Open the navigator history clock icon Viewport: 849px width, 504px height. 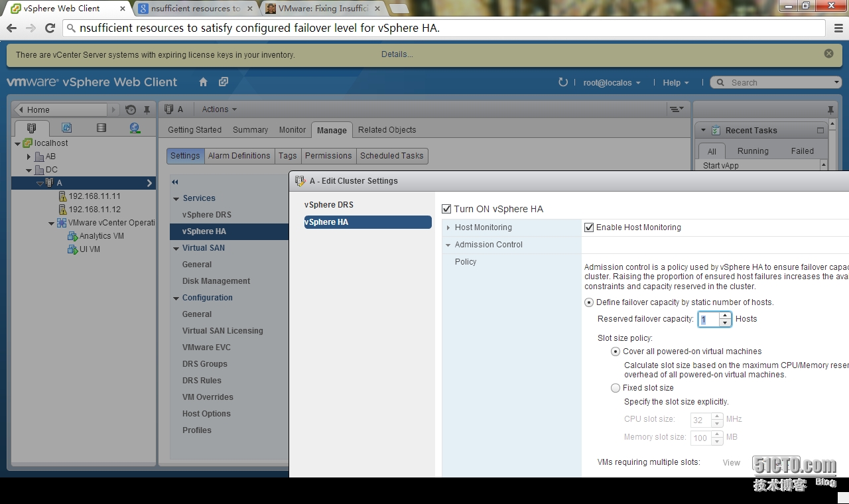(x=131, y=110)
